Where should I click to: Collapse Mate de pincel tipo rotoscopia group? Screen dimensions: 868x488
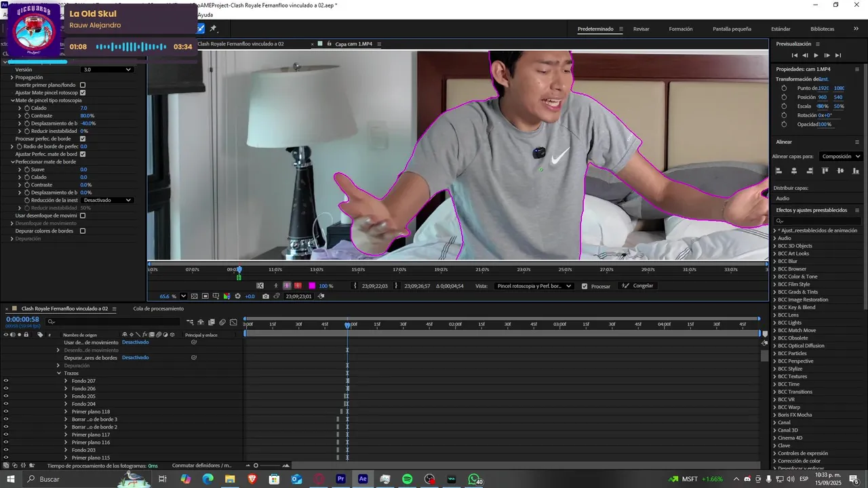tap(12, 100)
